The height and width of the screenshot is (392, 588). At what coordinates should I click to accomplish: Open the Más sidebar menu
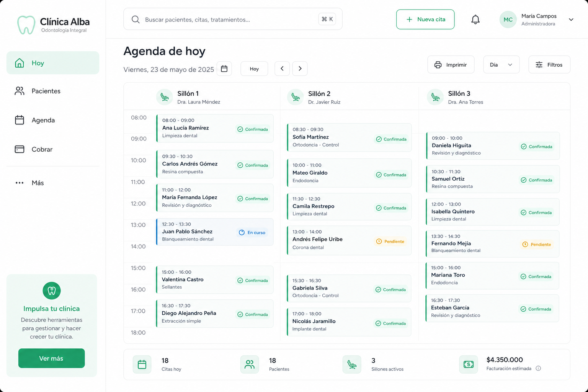click(x=53, y=183)
